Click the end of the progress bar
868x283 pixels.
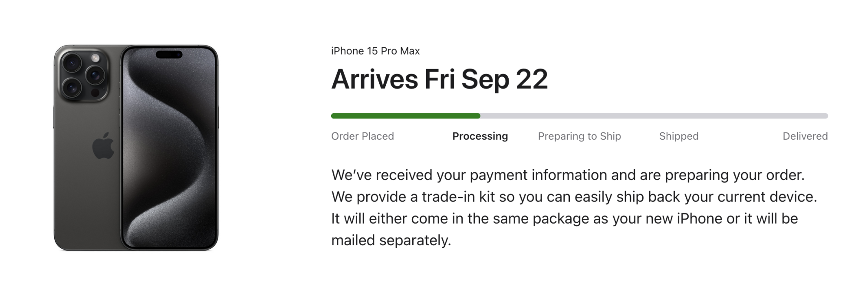pyautogui.click(x=825, y=116)
